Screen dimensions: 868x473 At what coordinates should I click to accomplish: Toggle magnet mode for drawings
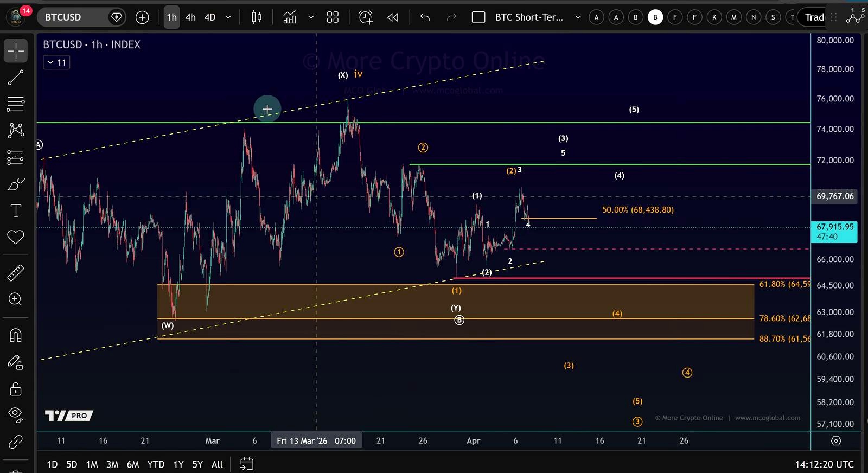[x=16, y=335]
